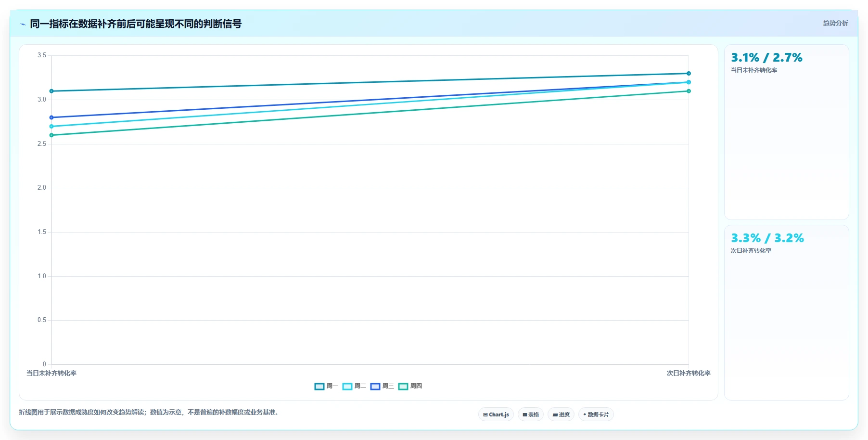Screen dimensions: 868x440
Task: Click the x-axis label 次日补齐转化率
Action: click(x=689, y=373)
